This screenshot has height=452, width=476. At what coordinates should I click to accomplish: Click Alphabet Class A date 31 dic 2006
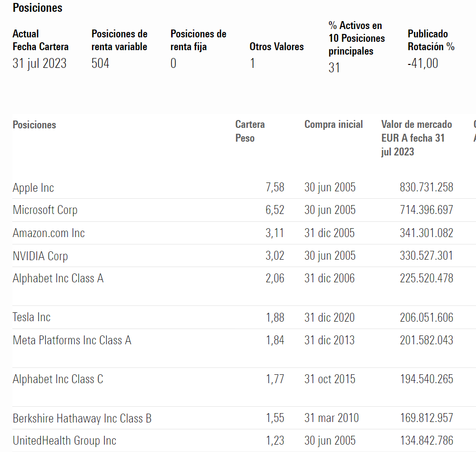pos(329,278)
